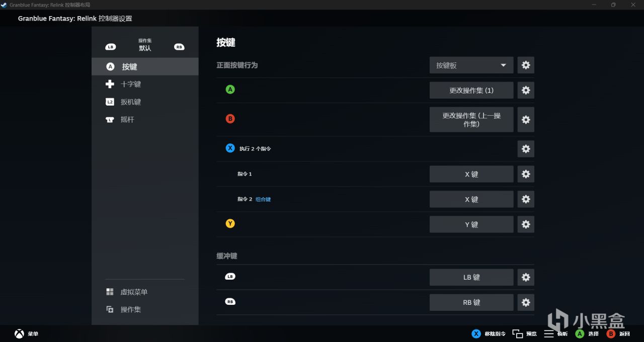Screen dimensions: 644x342
Task: Click the B 返回 footer icon
Action: pyautogui.click(x=611, y=333)
